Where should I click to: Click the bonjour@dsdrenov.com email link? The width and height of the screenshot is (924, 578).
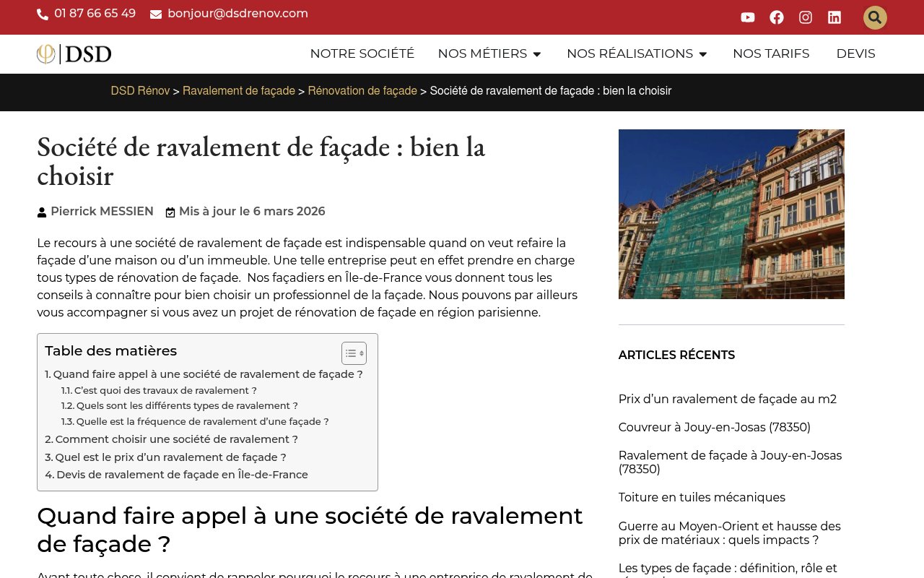click(x=237, y=14)
